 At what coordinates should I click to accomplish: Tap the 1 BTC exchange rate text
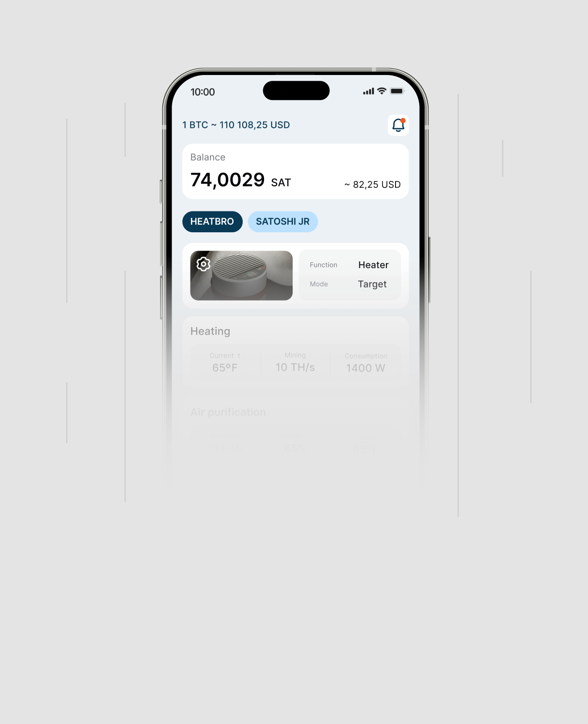coord(236,125)
